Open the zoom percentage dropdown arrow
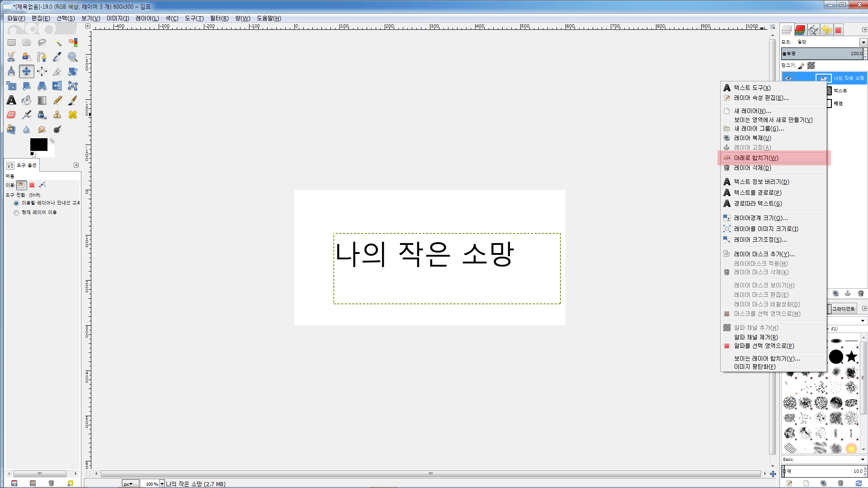This screenshot has width=868, height=488. click(162, 484)
